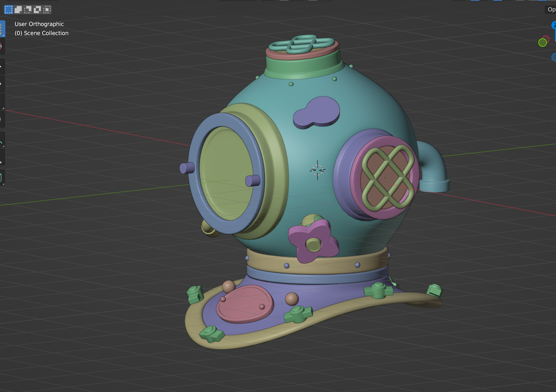
Task: Enable the Intersect selection mode icon
Action: point(47,10)
